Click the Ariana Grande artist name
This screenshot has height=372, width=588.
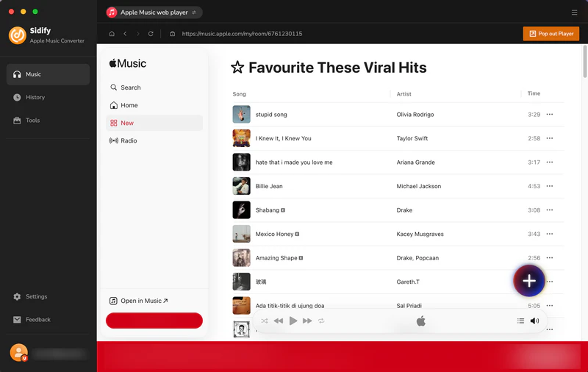coord(415,162)
